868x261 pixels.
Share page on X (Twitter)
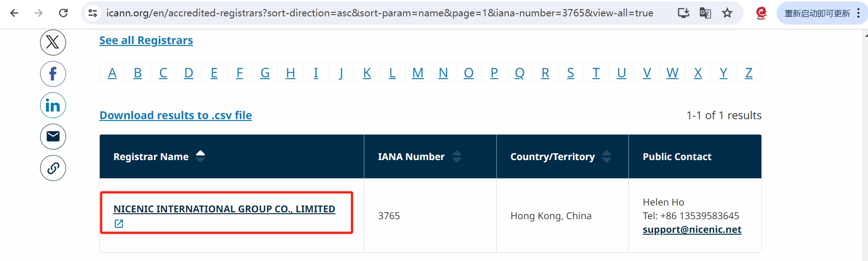pyautogui.click(x=53, y=43)
